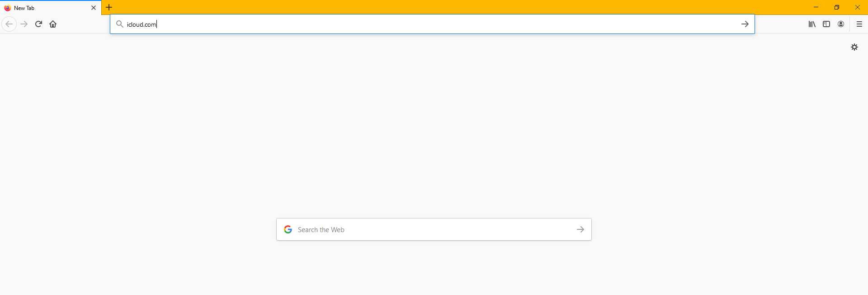The image size is (868, 295).
Task: Click the back navigation arrow
Action: pos(9,24)
